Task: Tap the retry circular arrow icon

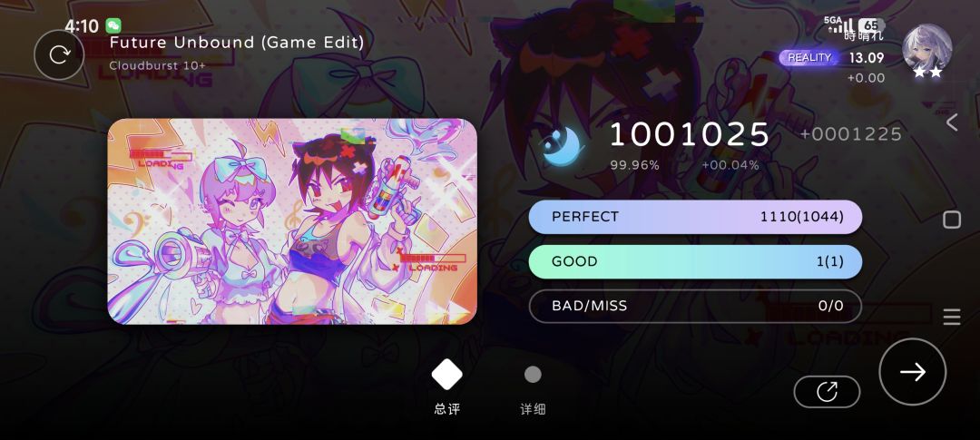Action: (59, 55)
